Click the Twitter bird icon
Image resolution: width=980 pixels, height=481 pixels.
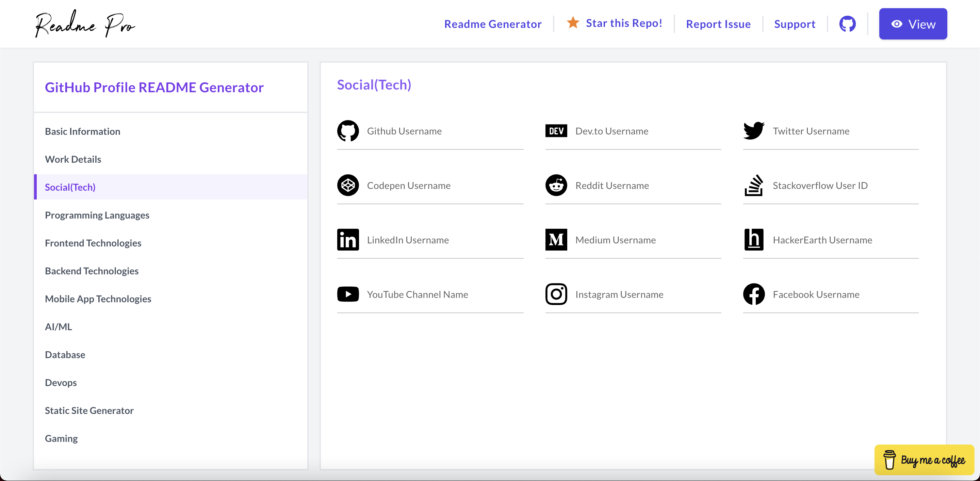[754, 130]
